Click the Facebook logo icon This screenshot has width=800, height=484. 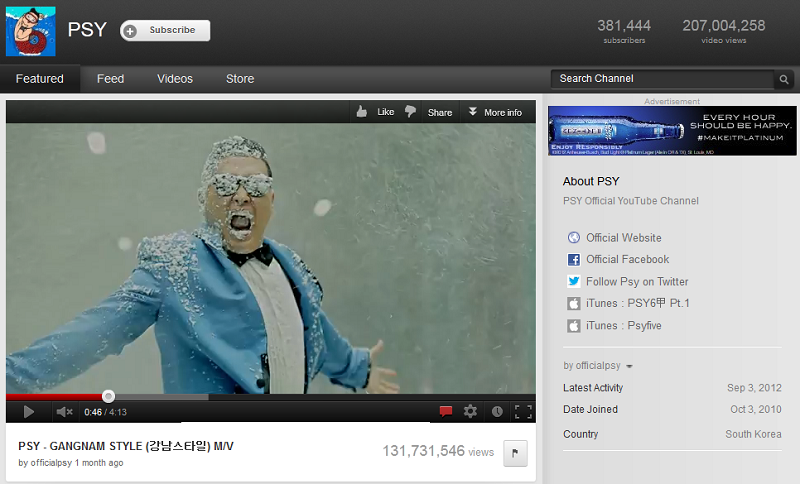[x=574, y=260]
